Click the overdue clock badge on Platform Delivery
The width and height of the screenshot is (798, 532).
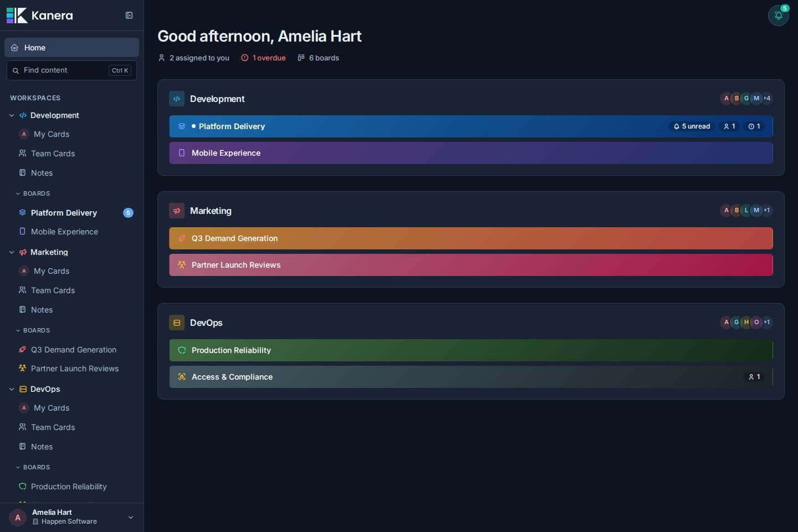(754, 126)
